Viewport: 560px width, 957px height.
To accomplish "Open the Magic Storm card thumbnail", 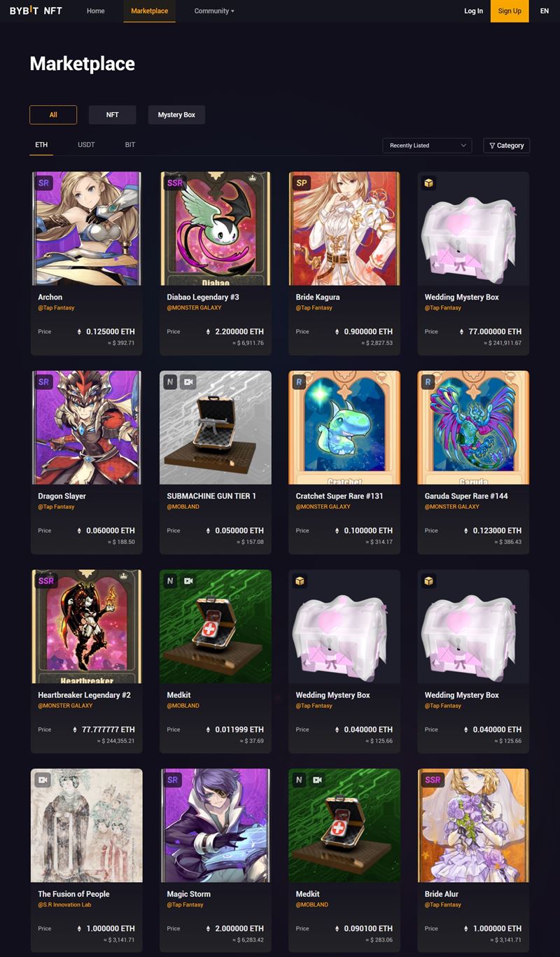I will 216,825.
